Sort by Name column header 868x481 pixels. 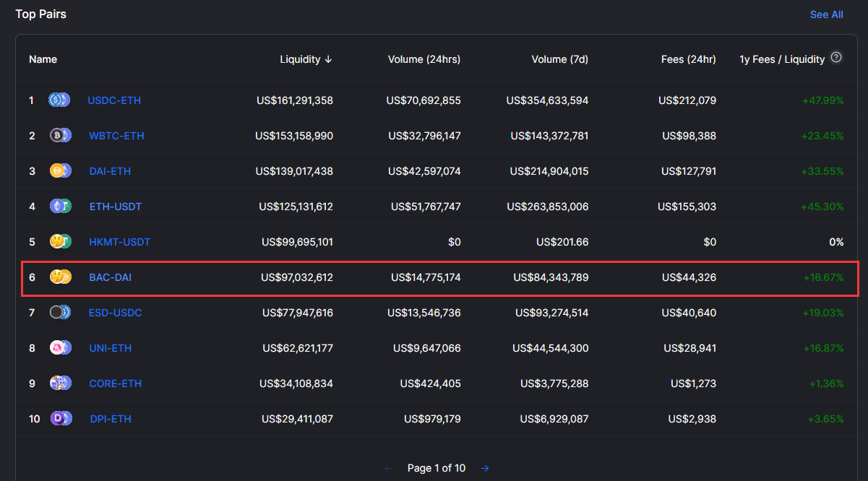(x=43, y=59)
